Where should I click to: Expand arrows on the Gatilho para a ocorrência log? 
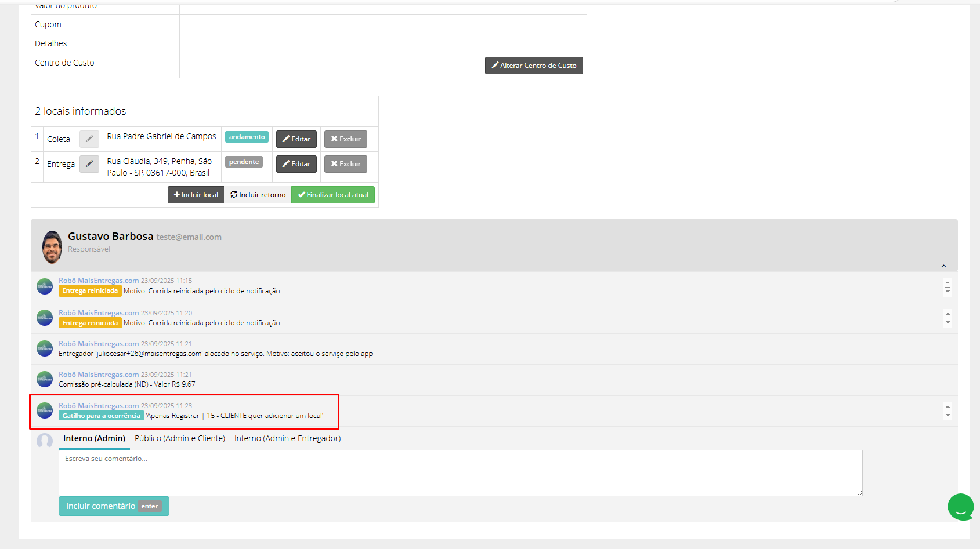click(x=948, y=410)
